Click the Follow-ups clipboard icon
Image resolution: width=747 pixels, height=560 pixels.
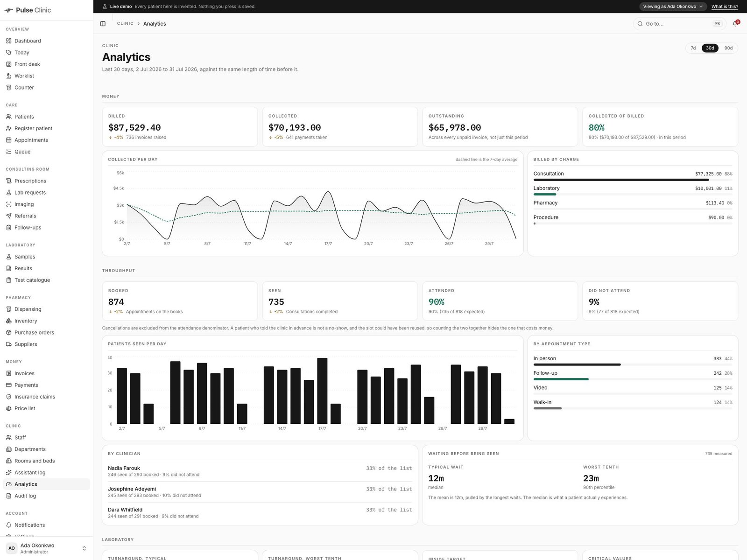point(9,228)
